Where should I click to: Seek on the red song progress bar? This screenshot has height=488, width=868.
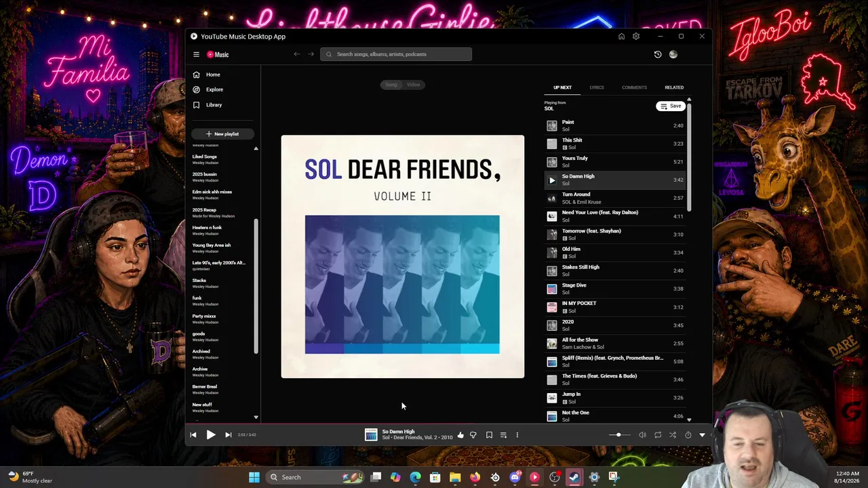click(x=449, y=424)
